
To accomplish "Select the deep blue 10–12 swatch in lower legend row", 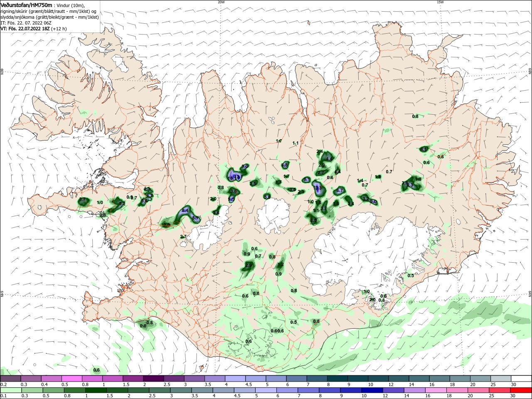I will pyautogui.click(x=372, y=390).
